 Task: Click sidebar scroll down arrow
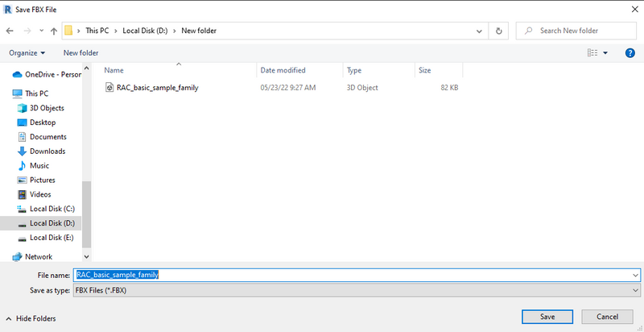tap(86, 257)
